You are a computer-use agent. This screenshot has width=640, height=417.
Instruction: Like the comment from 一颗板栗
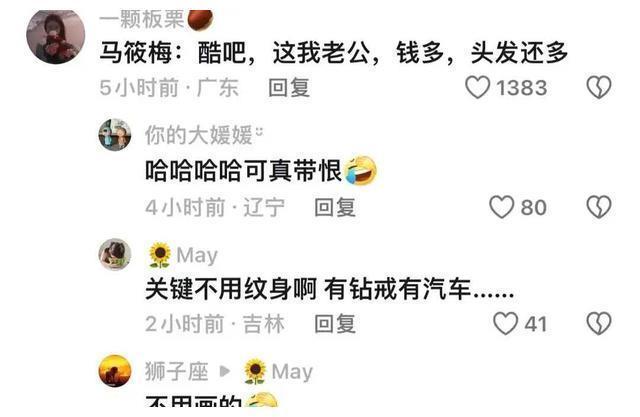point(478,87)
